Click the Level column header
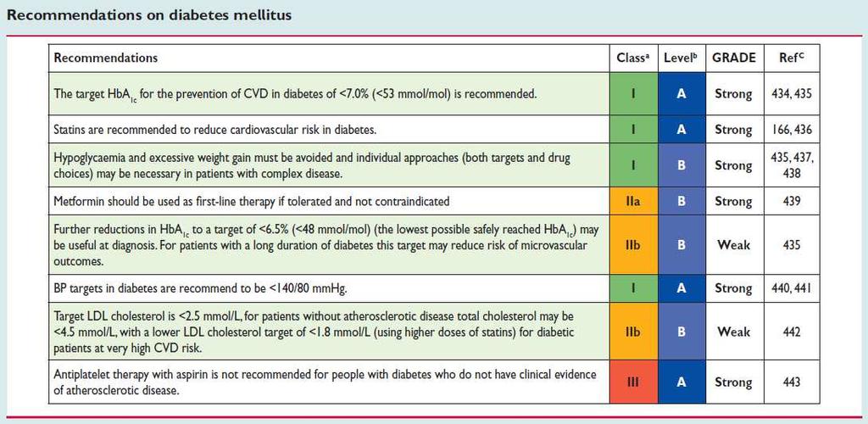Image resolution: width=868 pixels, height=424 pixels. [682, 59]
